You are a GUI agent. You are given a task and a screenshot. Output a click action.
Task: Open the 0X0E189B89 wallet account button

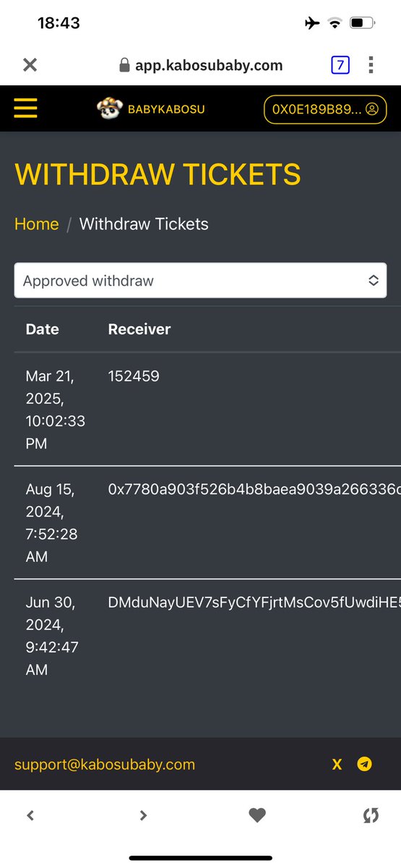click(325, 109)
